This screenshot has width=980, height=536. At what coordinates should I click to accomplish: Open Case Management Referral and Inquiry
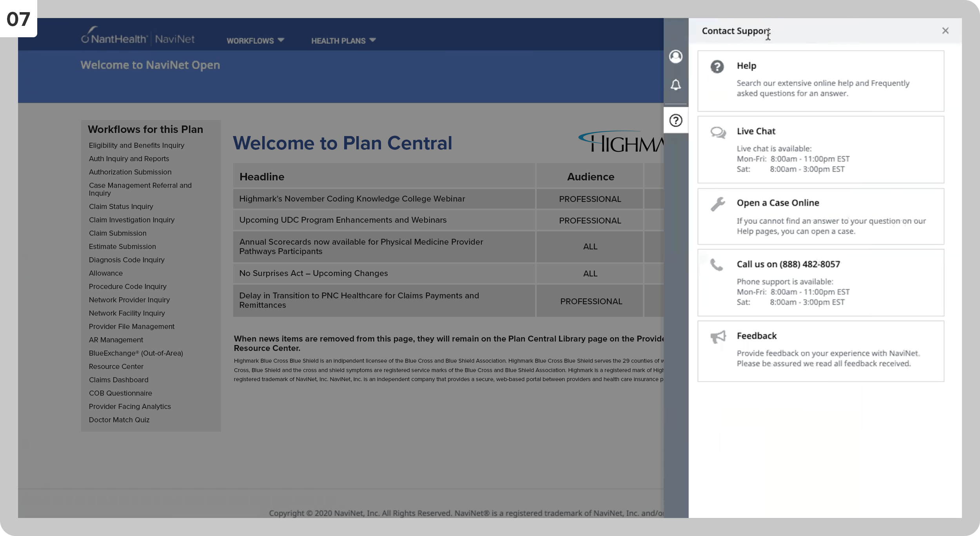pos(140,189)
